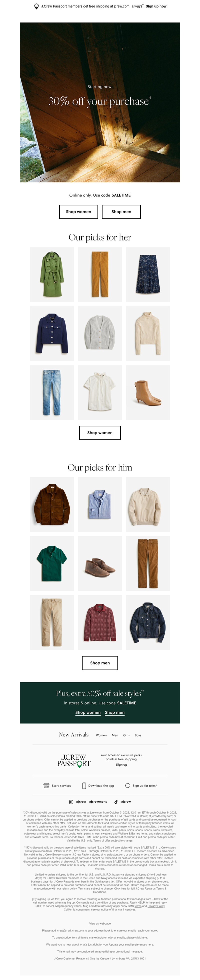
Task: Open the TikTok icon for @jcrew
Action: [116, 801]
